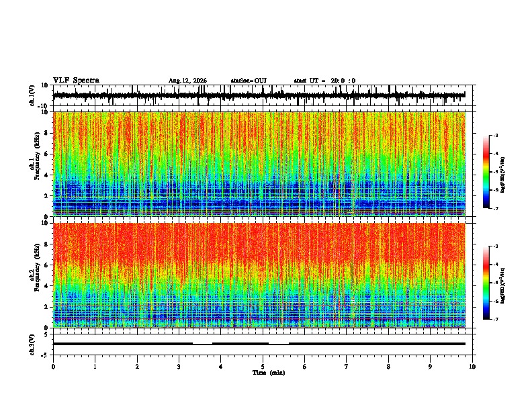Click the time axis tick label "10"
Viewport: 532px width, 411px height.
(472, 367)
